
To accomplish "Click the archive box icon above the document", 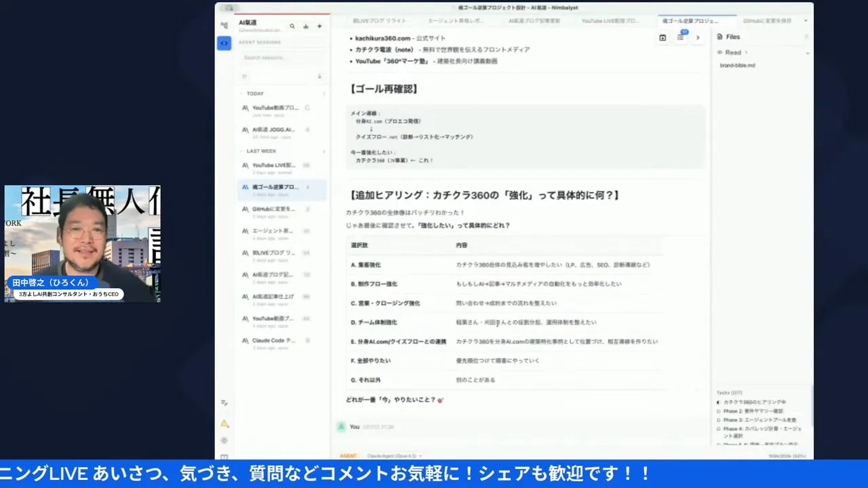I will point(663,38).
